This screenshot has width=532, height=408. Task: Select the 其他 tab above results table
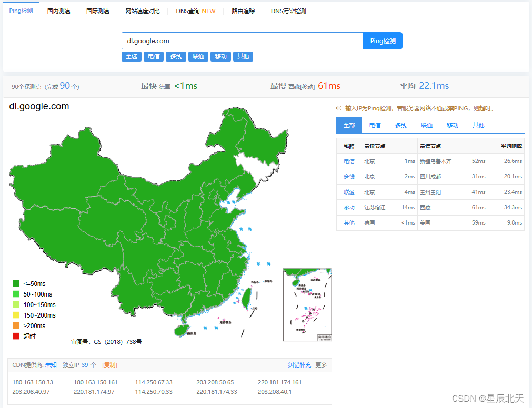pyautogui.click(x=478, y=125)
